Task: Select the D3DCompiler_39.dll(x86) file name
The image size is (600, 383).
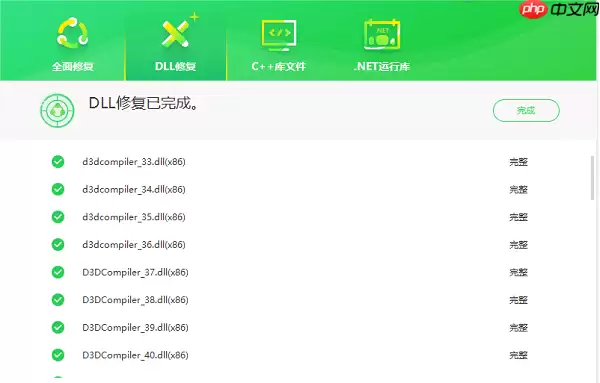Action: click(x=135, y=328)
